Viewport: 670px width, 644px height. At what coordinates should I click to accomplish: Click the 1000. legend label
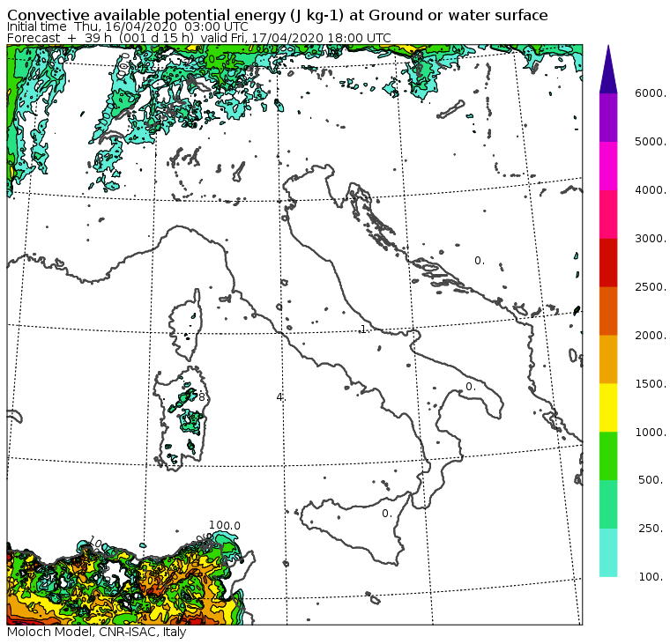[650, 433]
